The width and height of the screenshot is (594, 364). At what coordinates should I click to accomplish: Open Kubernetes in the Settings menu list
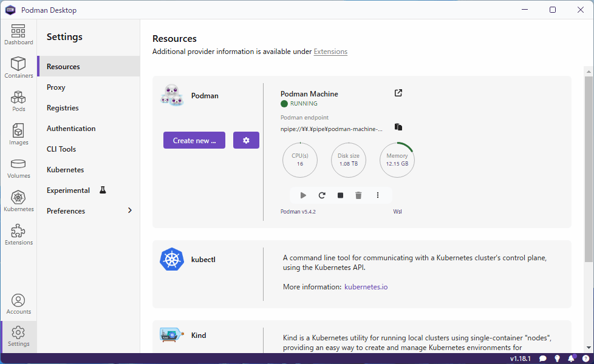[x=89, y=169]
